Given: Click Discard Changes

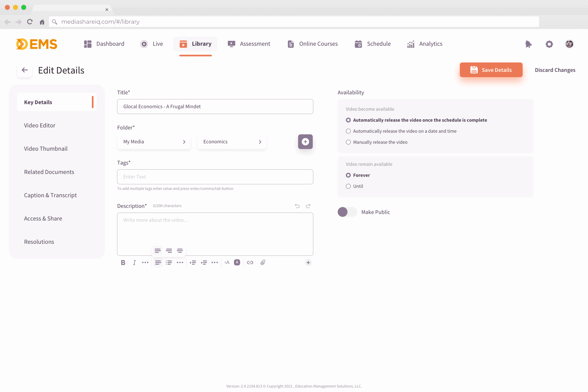Looking at the screenshot, I should (x=555, y=70).
